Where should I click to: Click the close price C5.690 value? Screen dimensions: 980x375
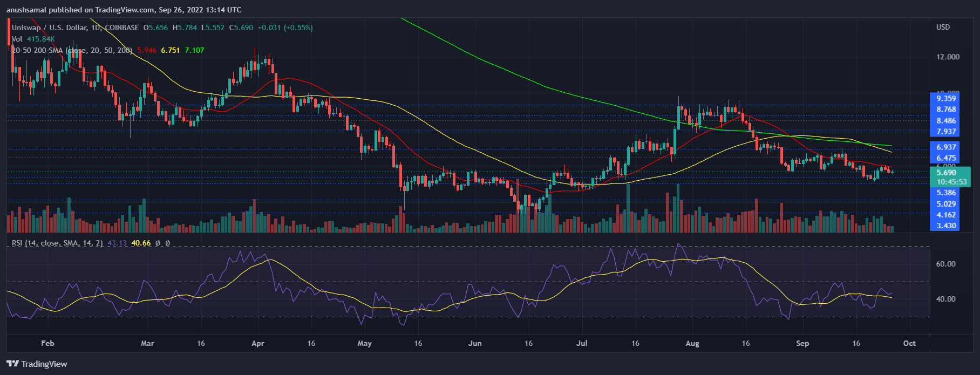click(241, 28)
